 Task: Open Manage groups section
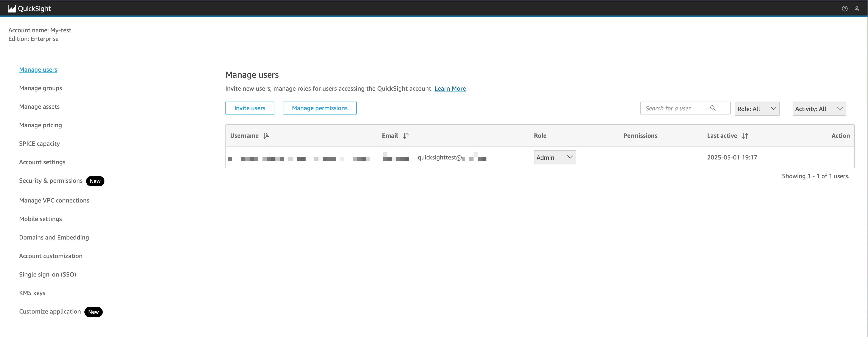click(40, 88)
